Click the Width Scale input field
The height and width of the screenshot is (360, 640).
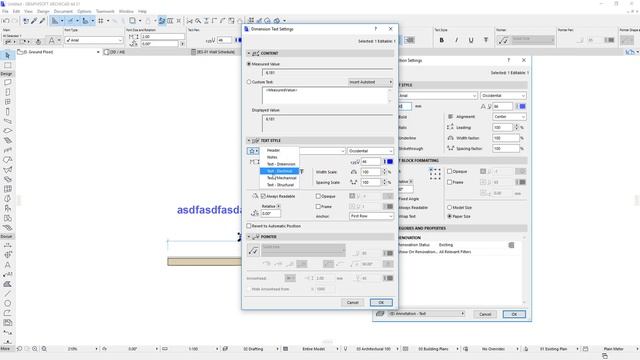click(x=371, y=172)
